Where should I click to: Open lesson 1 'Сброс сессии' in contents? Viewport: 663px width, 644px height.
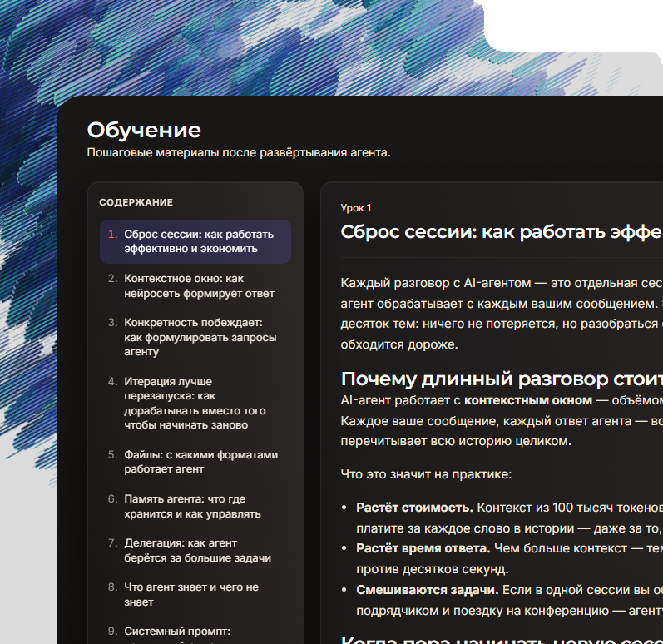[x=195, y=241]
